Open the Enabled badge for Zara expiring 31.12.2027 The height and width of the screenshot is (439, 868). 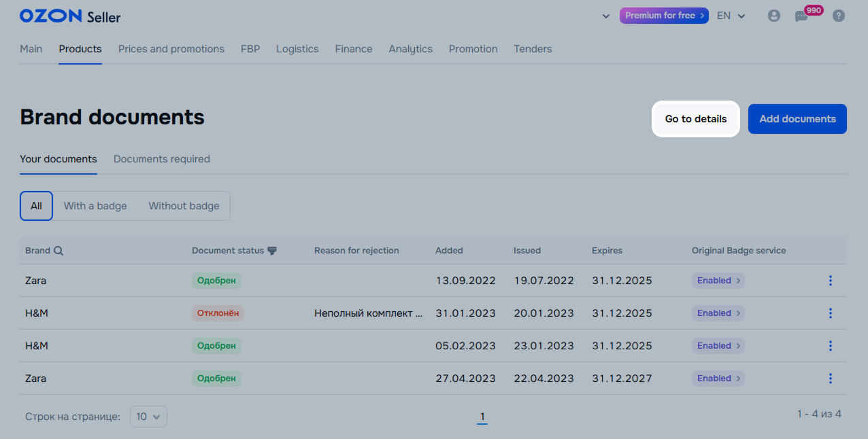[x=718, y=379]
